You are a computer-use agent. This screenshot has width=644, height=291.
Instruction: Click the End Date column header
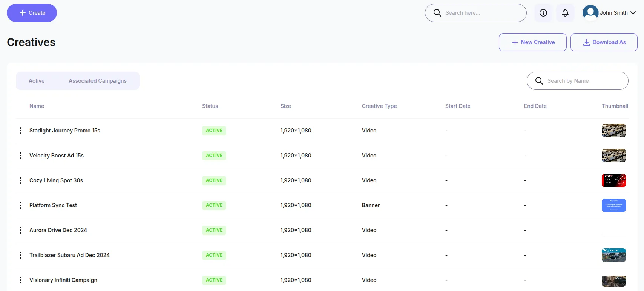(535, 106)
